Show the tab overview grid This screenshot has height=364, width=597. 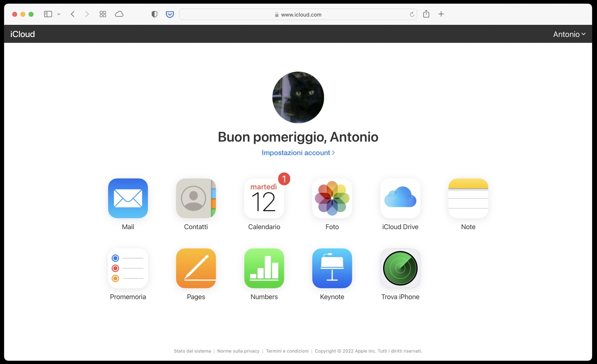click(x=103, y=14)
